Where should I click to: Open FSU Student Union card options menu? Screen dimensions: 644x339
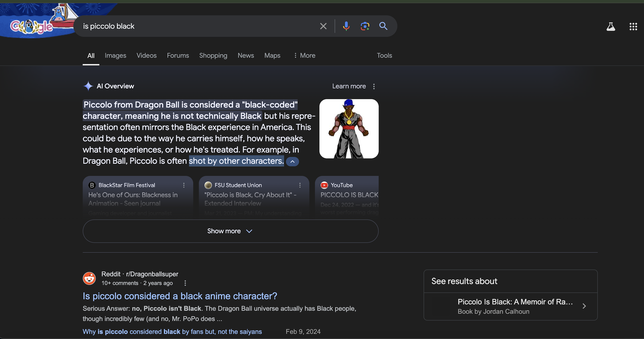[300, 185]
